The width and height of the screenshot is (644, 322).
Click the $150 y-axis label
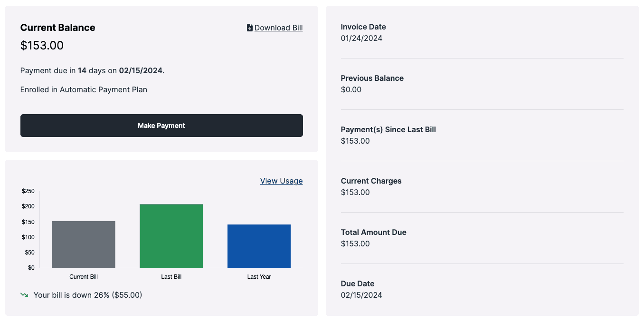28,222
